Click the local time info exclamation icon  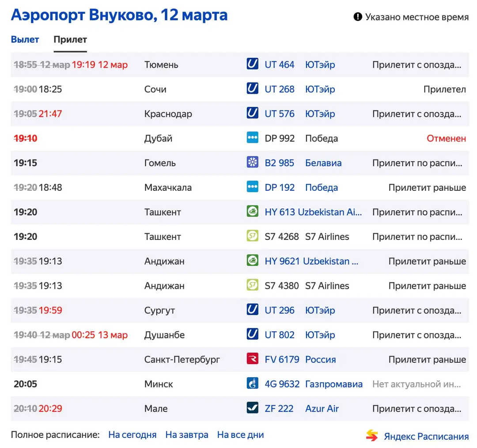358,17
